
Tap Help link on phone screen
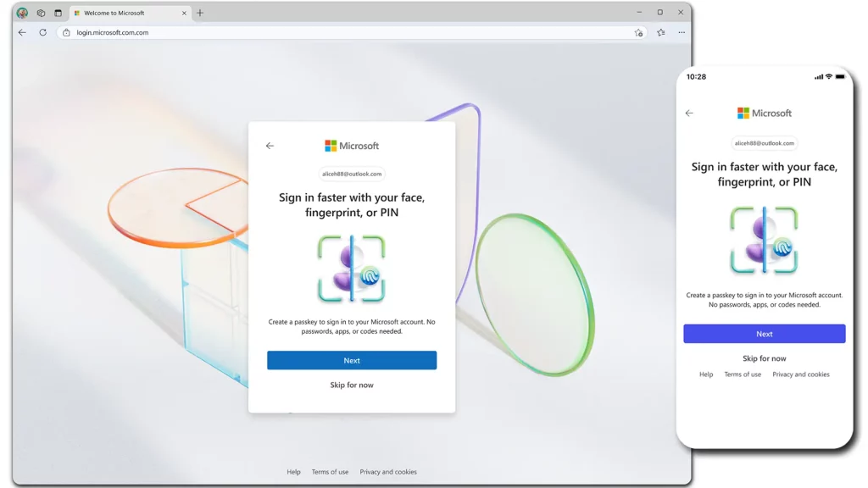706,374
